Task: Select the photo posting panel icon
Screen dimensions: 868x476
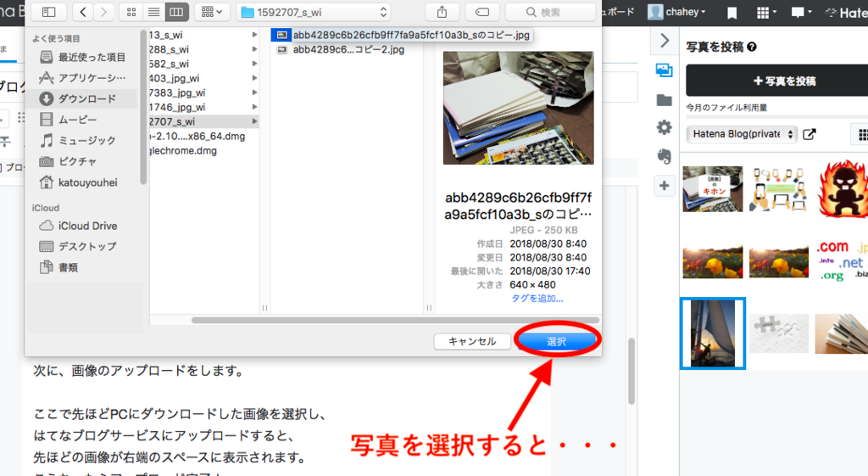Action: (665, 70)
